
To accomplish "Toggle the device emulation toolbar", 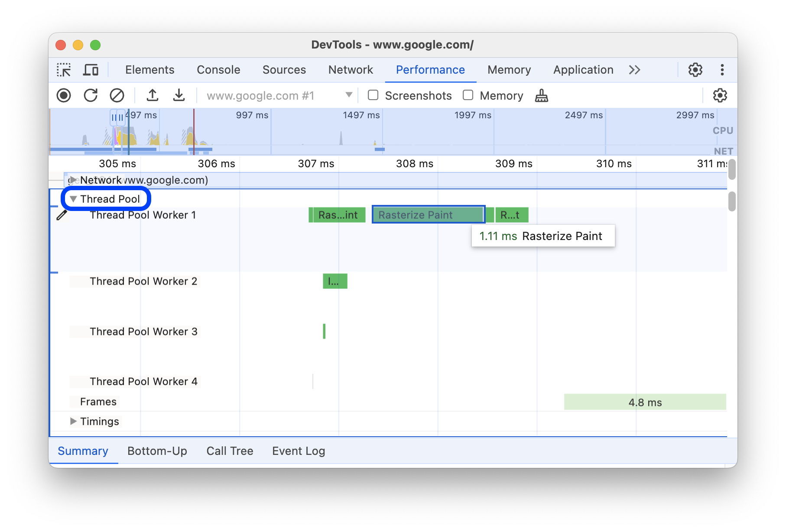I will tap(90, 70).
